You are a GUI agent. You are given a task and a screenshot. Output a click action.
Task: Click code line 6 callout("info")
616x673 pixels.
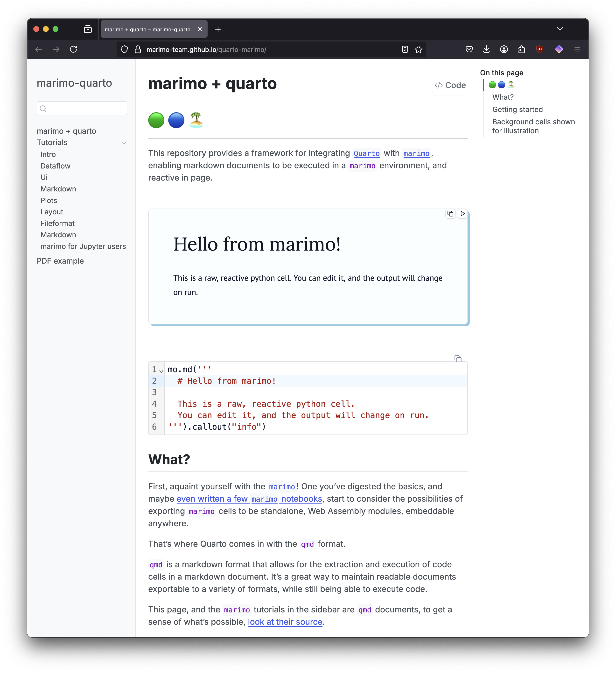click(x=216, y=427)
